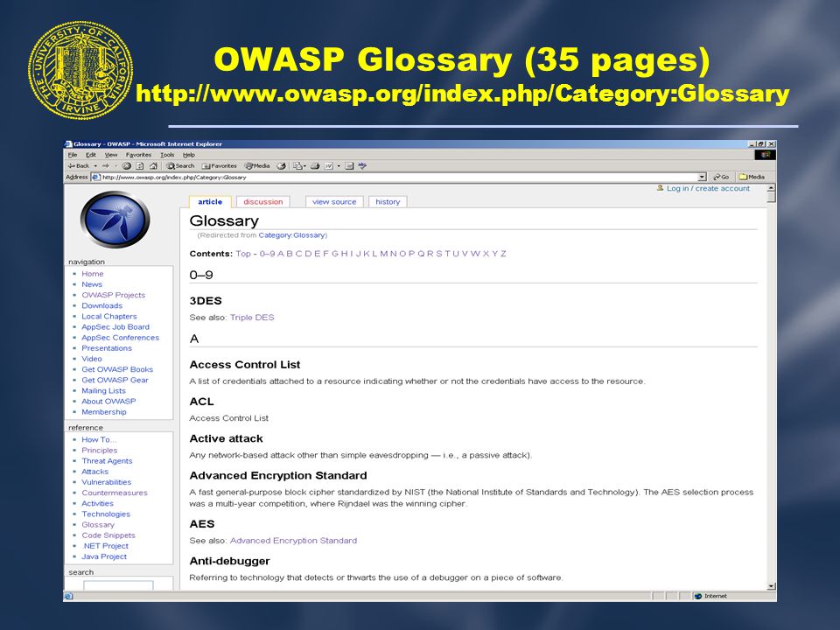The height and width of the screenshot is (630, 840).
Task: Click the History icon after Media
Action: [x=281, y=165]
